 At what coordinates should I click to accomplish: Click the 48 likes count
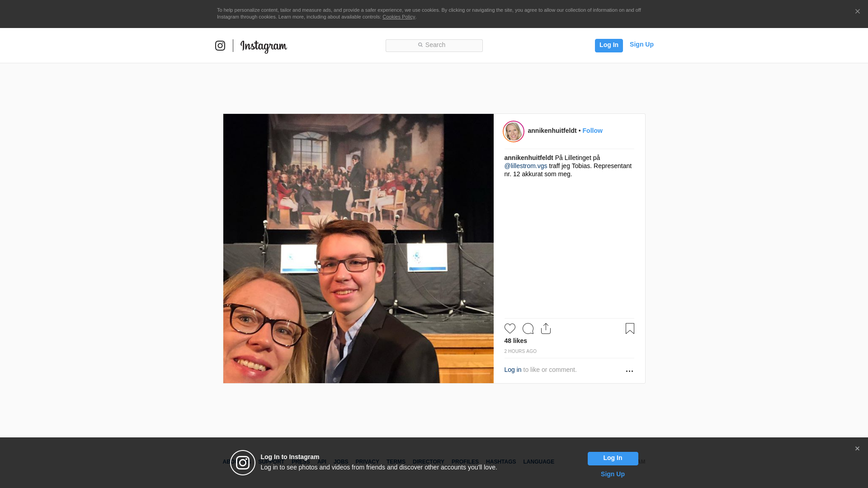(515, 341)
